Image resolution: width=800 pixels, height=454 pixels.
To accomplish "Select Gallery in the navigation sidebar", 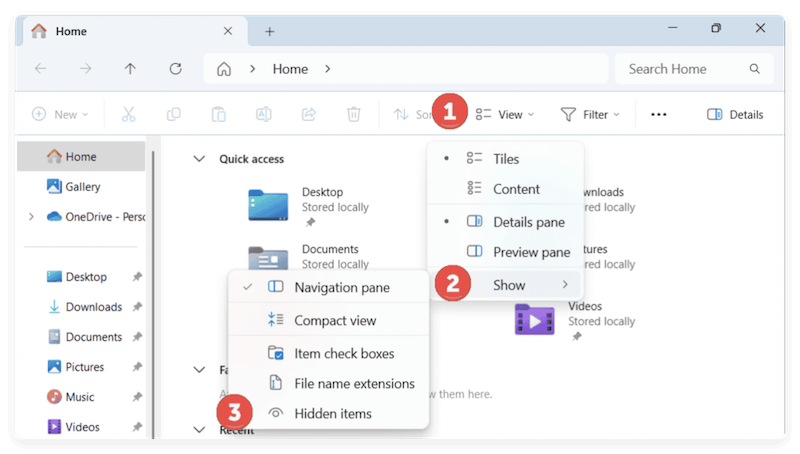I will pyautogui.click(x=82, y=187).
